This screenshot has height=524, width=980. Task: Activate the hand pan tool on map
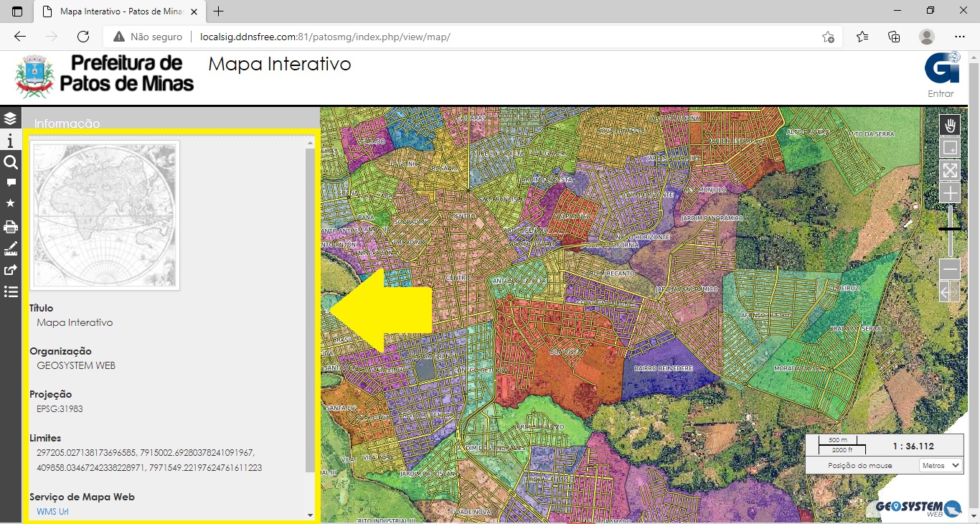click(950, 126)
